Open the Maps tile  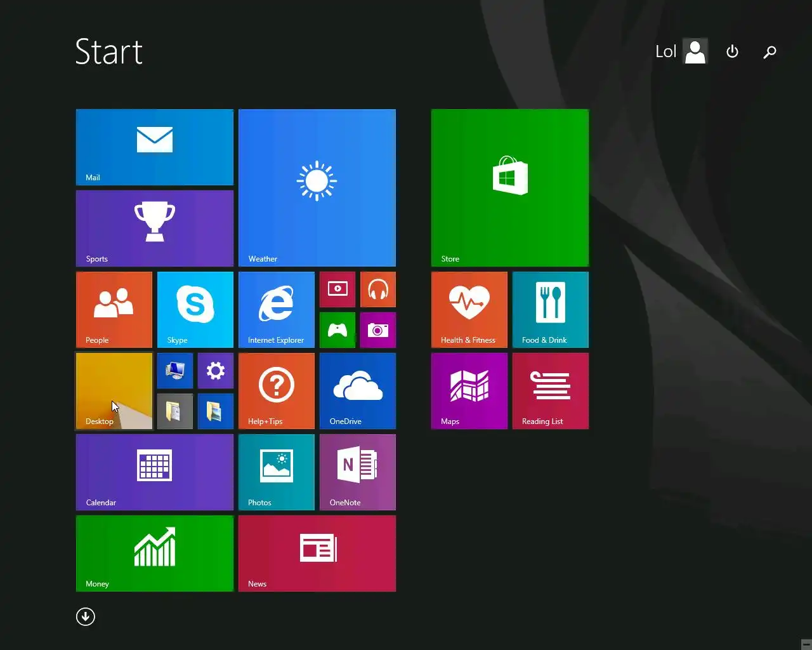coord(469,391)
